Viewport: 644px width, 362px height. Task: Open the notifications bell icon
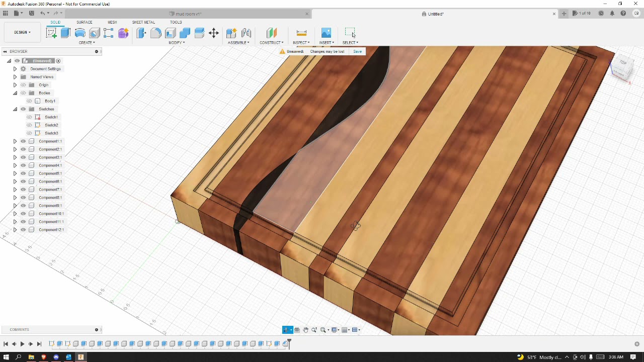[x=612, y=14]
